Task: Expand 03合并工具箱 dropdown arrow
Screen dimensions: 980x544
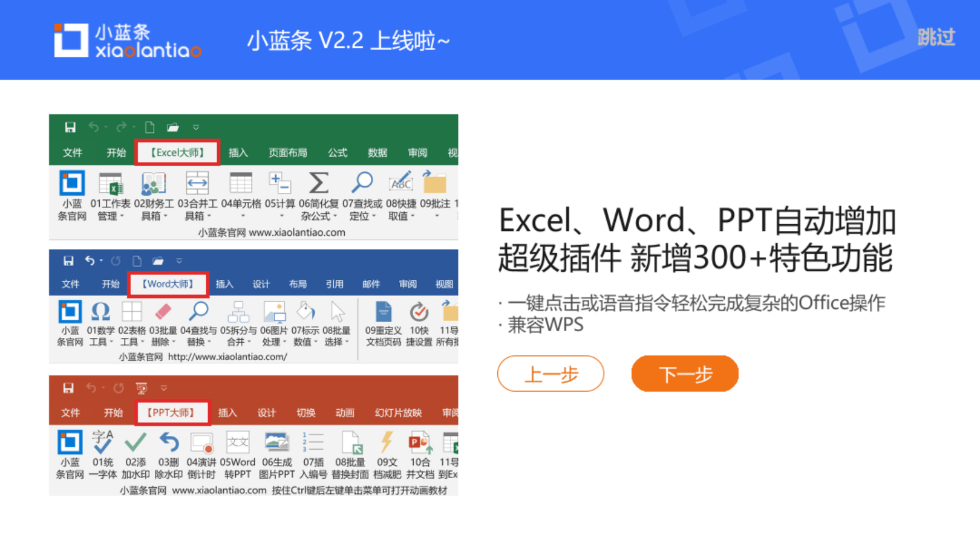Action: click(x=209, y=216)
